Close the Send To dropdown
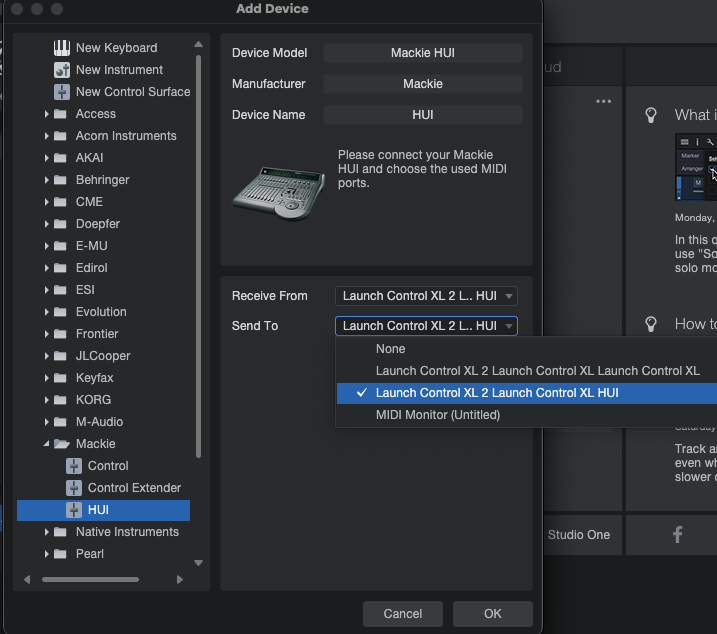The height and width of the screenshot is (634, 717). coord(426,326)
